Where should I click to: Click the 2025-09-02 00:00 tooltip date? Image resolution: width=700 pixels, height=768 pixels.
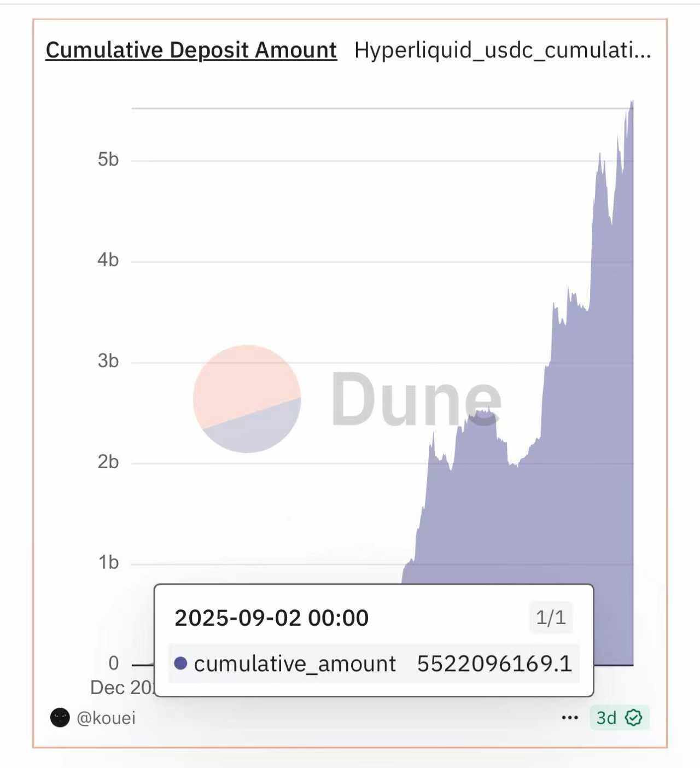point(271,618)
